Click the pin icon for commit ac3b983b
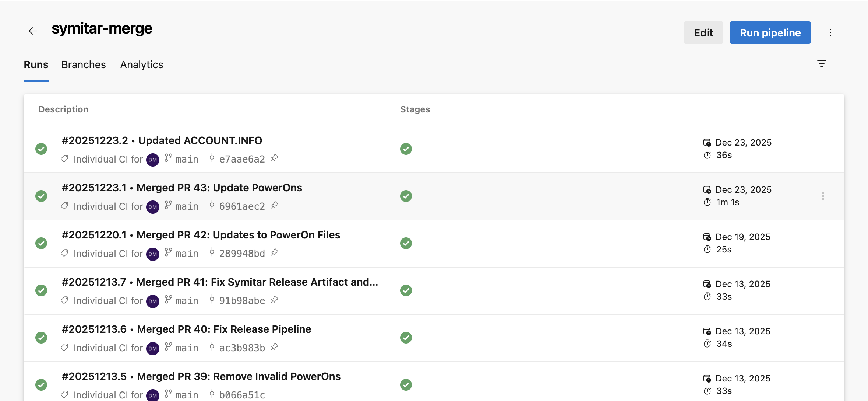 pos(275,347)
